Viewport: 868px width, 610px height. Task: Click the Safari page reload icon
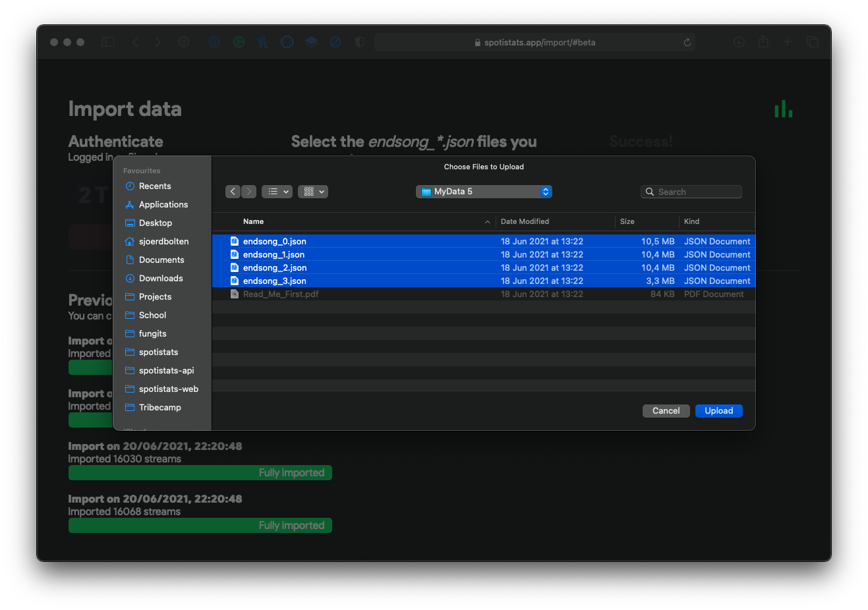coord(687,42)
